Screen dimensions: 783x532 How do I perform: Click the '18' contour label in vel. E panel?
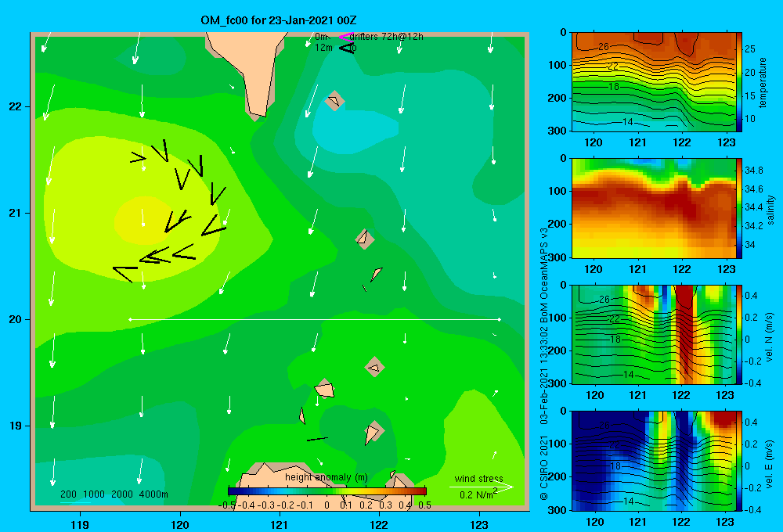pos(615,465)
